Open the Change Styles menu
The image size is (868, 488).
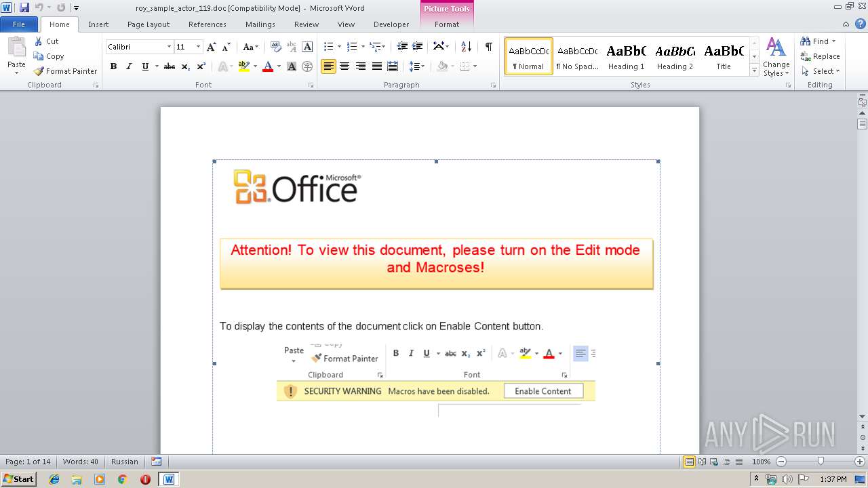pyautogui.click(x=776, y=57)
